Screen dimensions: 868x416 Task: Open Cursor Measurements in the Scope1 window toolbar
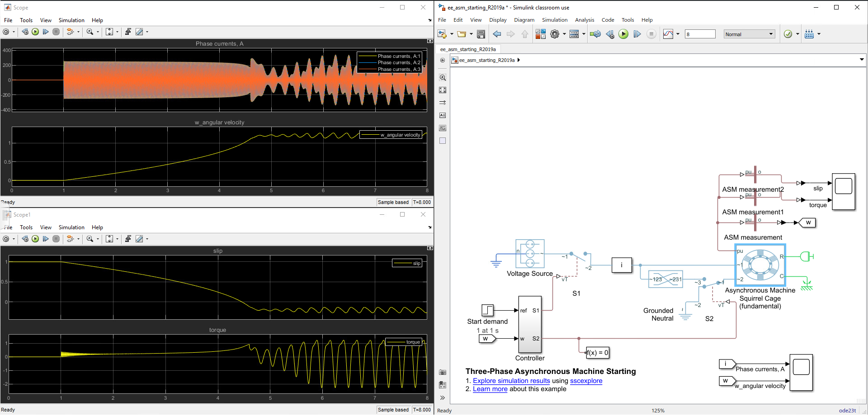139,239
